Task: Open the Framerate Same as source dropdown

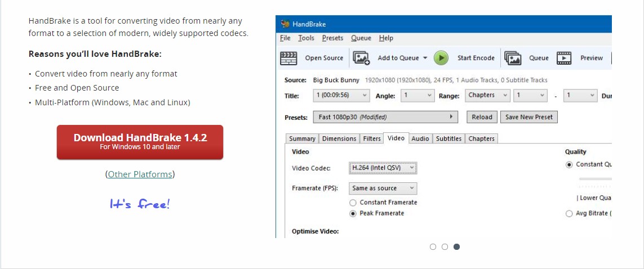Action: click(383, 188)
